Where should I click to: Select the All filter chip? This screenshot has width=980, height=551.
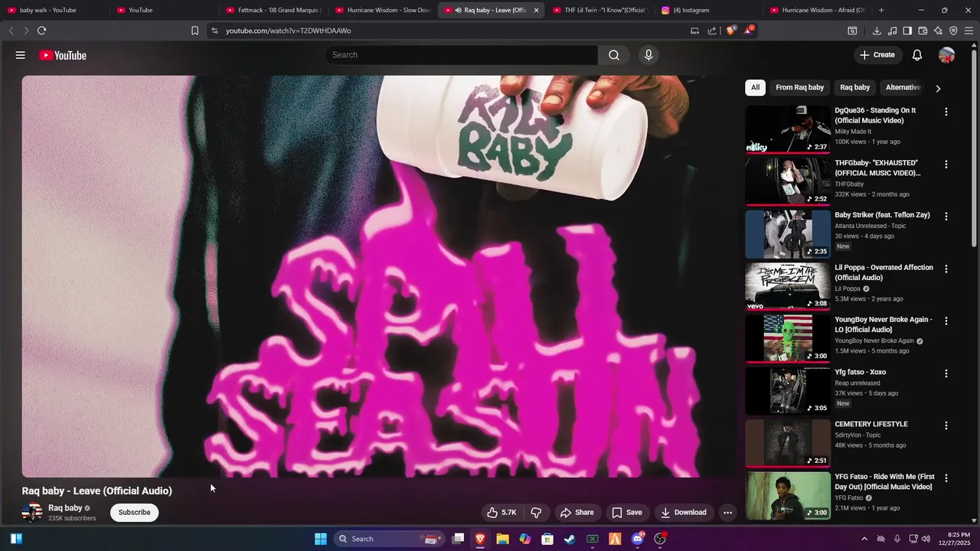[x=755, y=87]
